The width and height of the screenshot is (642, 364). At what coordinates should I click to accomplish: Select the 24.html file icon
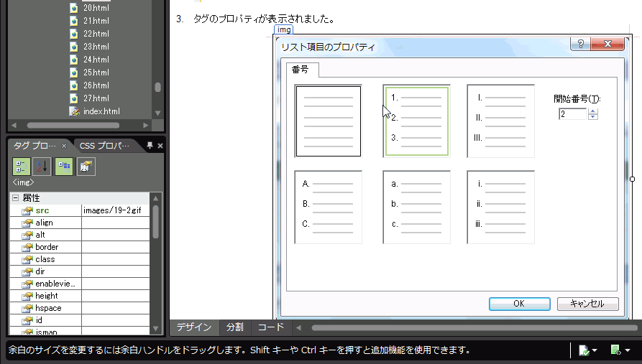74,60
